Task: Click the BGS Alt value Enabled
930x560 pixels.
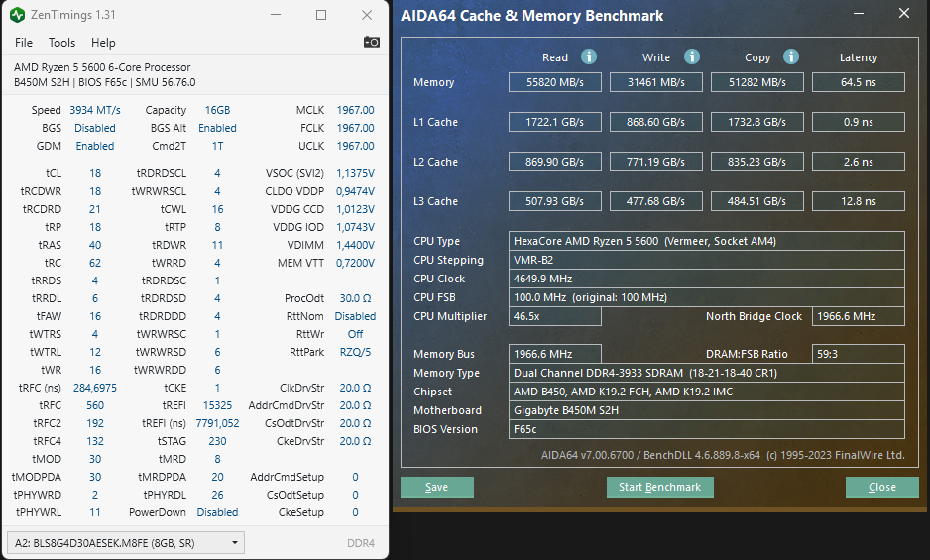Action: point(218,128)
